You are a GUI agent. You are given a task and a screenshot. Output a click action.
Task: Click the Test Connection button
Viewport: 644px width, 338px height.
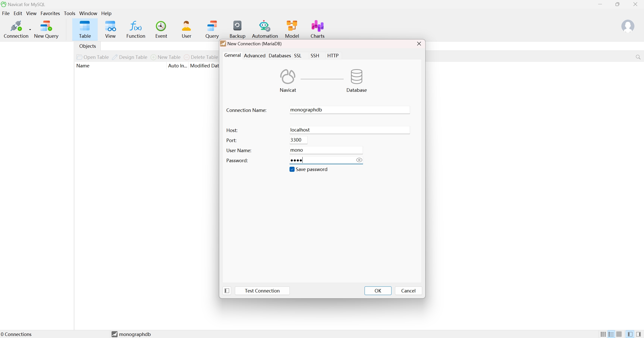coord(262,291)
